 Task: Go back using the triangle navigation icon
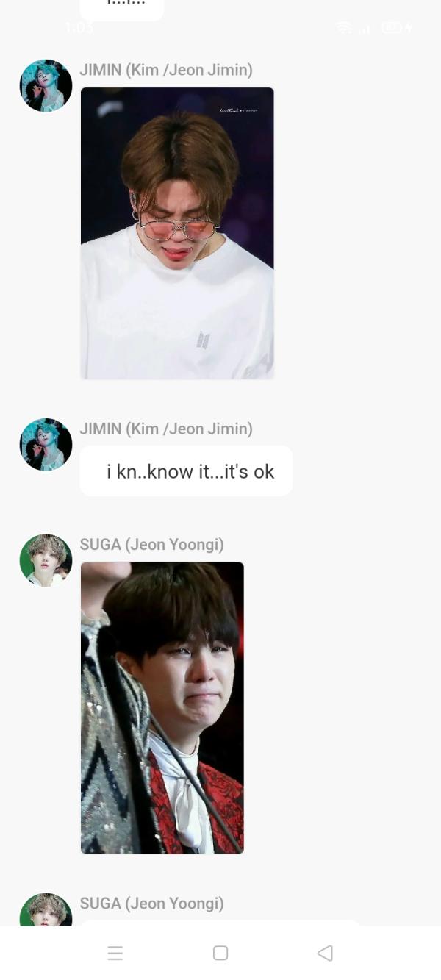(x=325, y=953)
